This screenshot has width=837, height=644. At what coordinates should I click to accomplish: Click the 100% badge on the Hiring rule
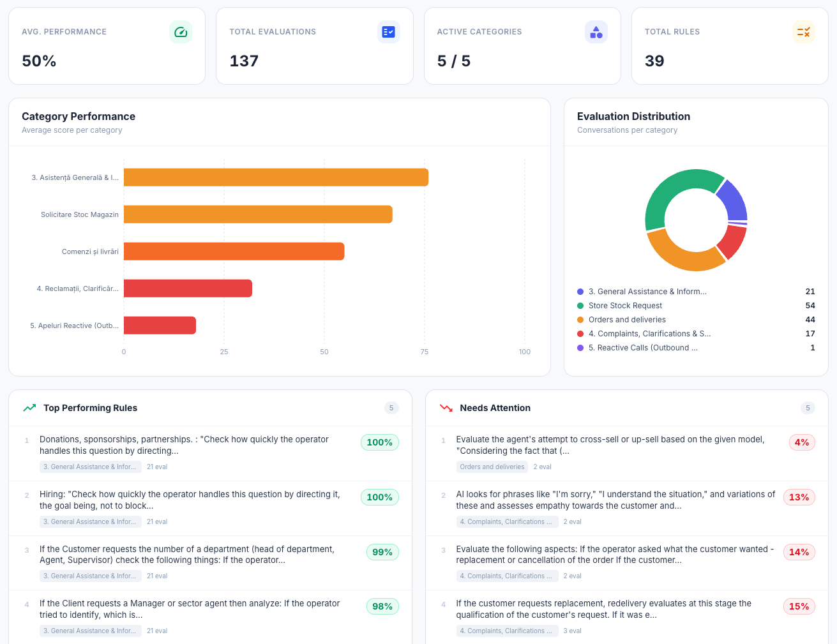tap(379, 497)
